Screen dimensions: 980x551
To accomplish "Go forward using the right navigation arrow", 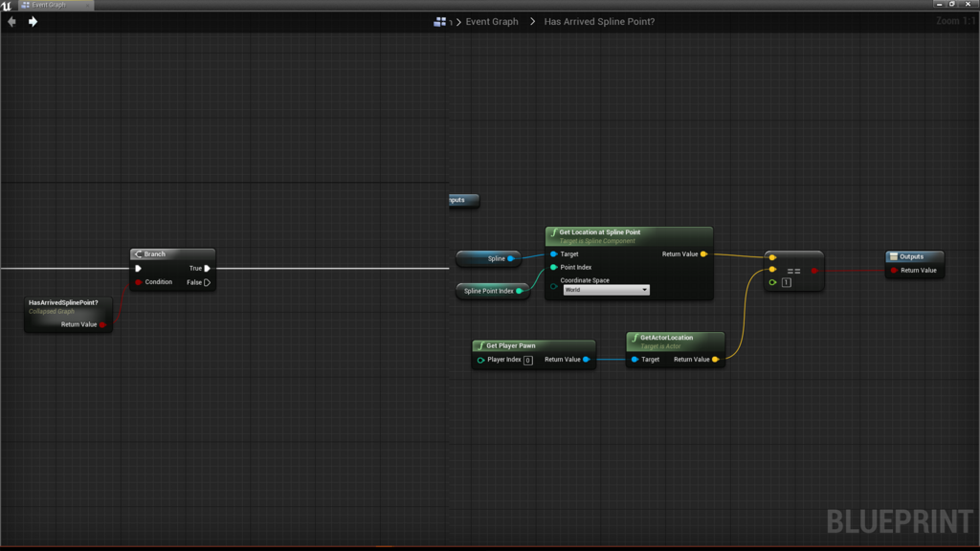I will point(33,22).
